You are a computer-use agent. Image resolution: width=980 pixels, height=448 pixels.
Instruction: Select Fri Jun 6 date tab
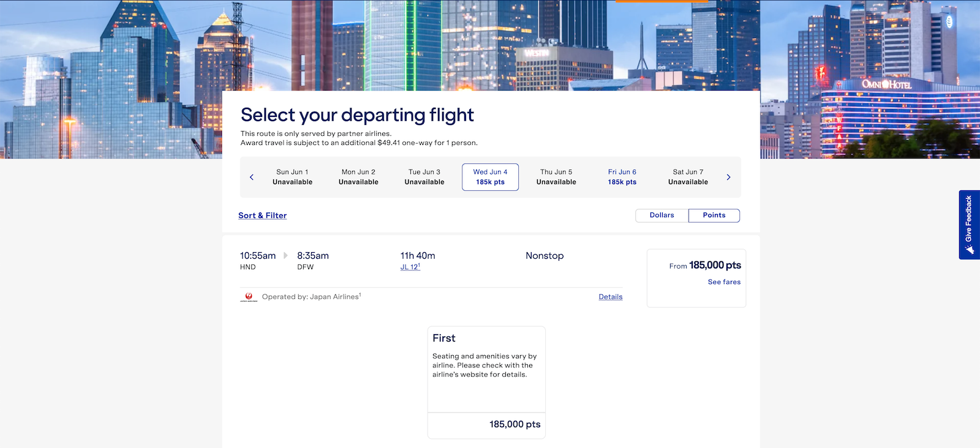point(622,177)
